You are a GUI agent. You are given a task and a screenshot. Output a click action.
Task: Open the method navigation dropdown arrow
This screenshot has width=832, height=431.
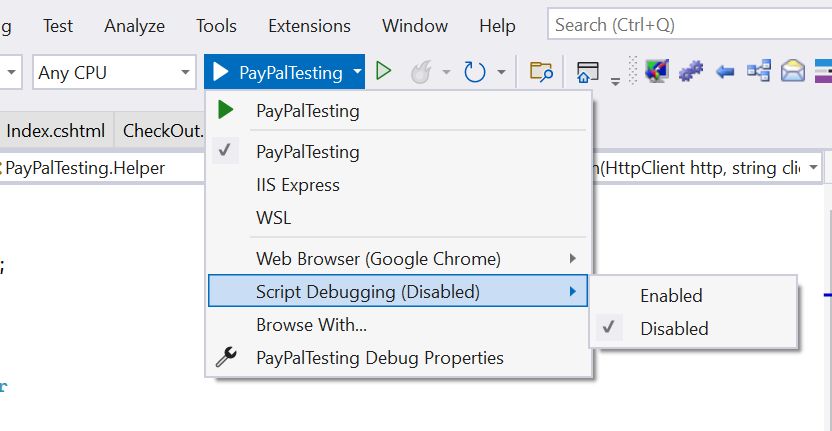(x=813, y=168)
